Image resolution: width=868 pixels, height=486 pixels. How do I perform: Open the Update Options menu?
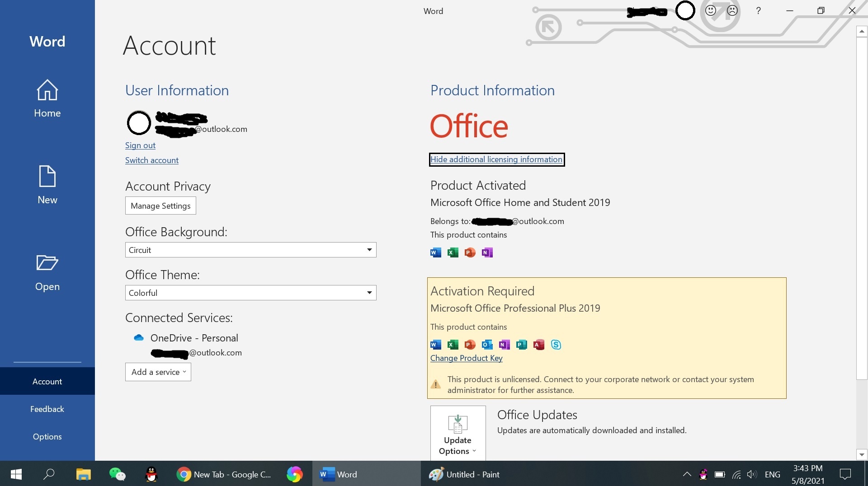point(458,433)
